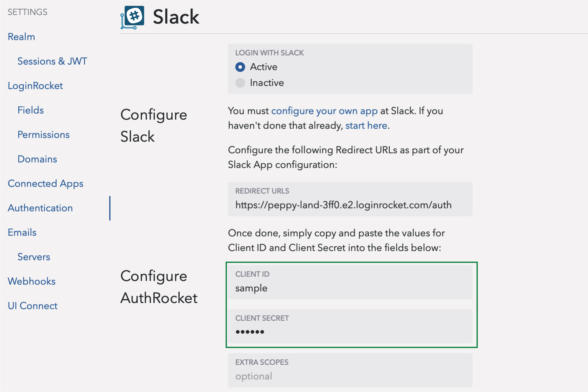
Task: Click the Slack logo icon in header
Action: (133, 17)
